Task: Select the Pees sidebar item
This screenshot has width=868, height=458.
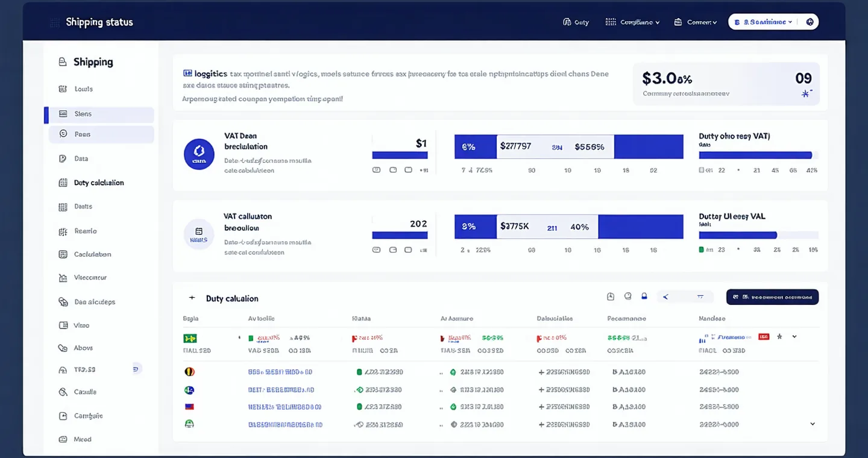Action: tap(101, 134)
